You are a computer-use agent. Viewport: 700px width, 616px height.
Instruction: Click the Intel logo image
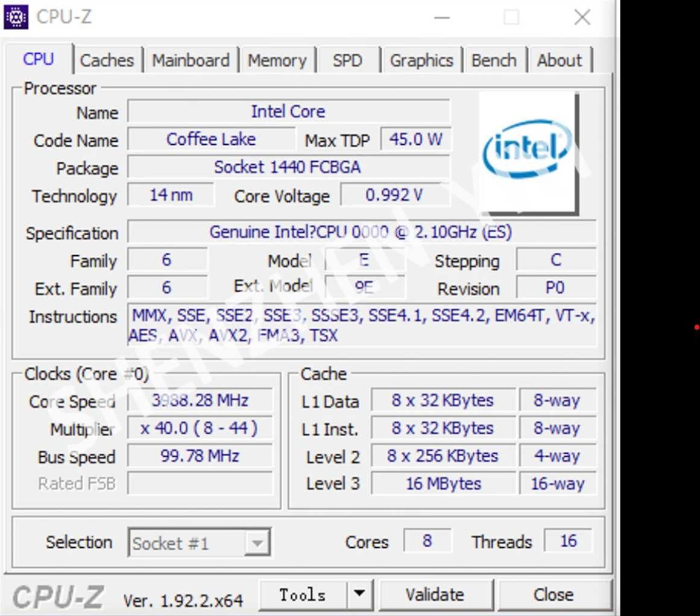click(x=529, y=153)
